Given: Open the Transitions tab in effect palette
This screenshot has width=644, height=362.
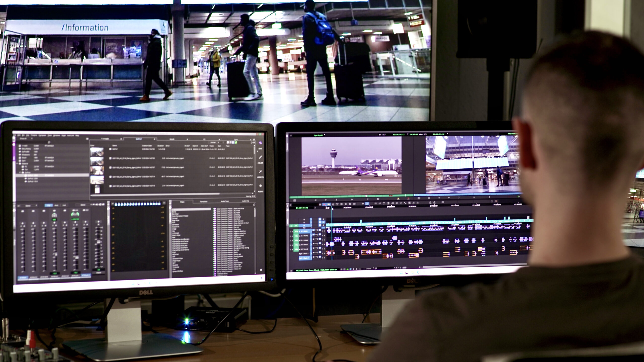Looking at the screenshot, I should tap(204, 202).
